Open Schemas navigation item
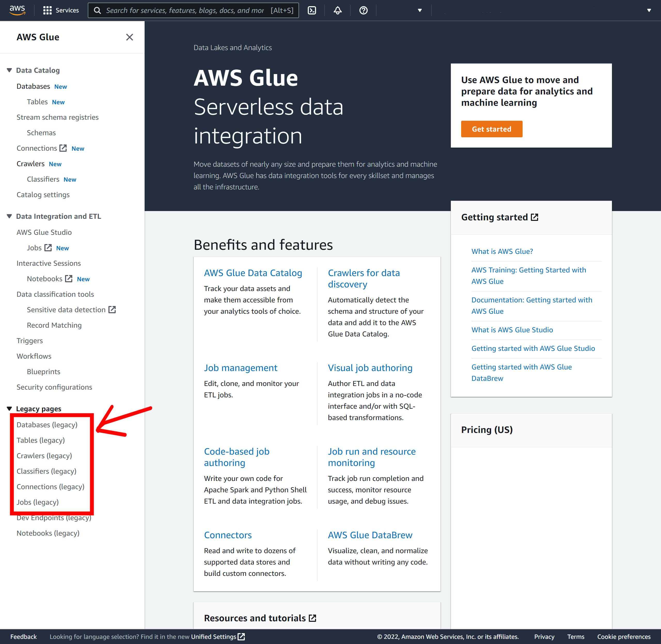Viewport: 661px width, 644px height. 41,133
